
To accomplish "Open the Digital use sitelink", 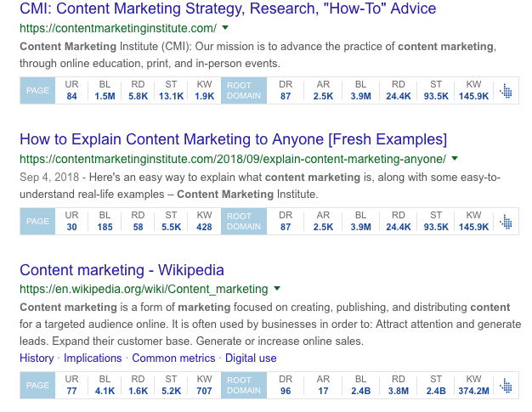I will pyautogui.click(x=251, y=358).
